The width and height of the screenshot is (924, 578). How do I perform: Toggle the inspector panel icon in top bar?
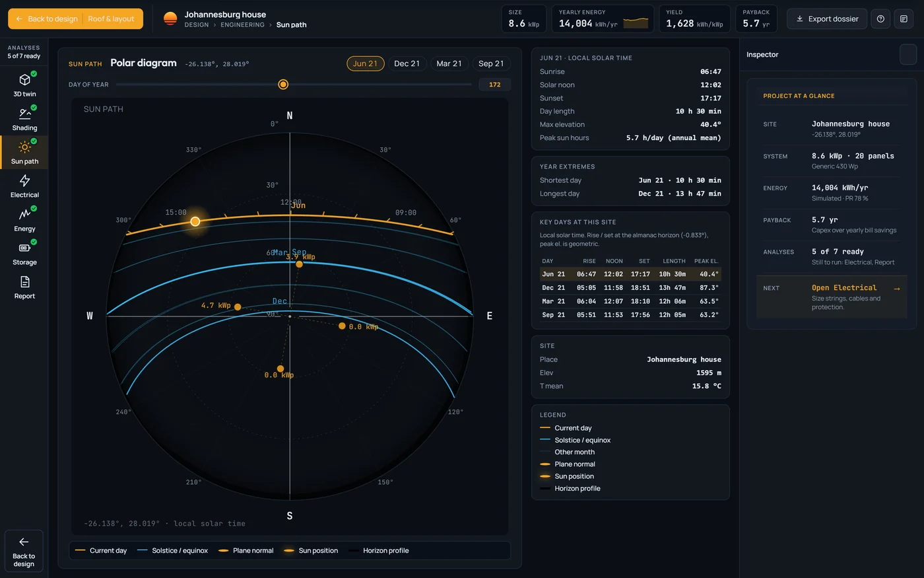tap(904, 19)
